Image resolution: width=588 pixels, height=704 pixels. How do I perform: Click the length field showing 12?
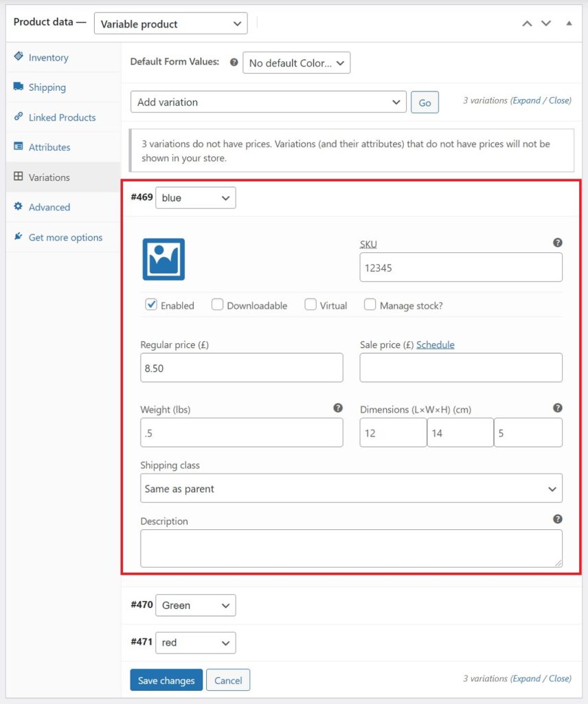393,432
